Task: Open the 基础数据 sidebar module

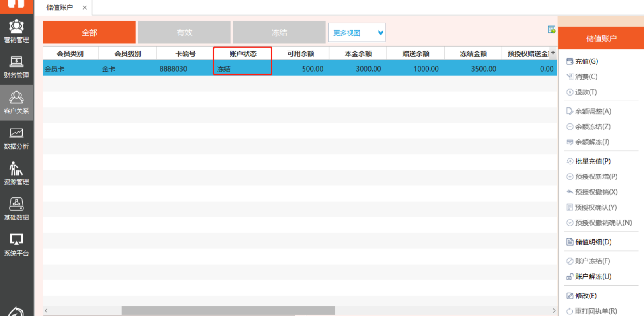Action: click(x=16, y=209)
